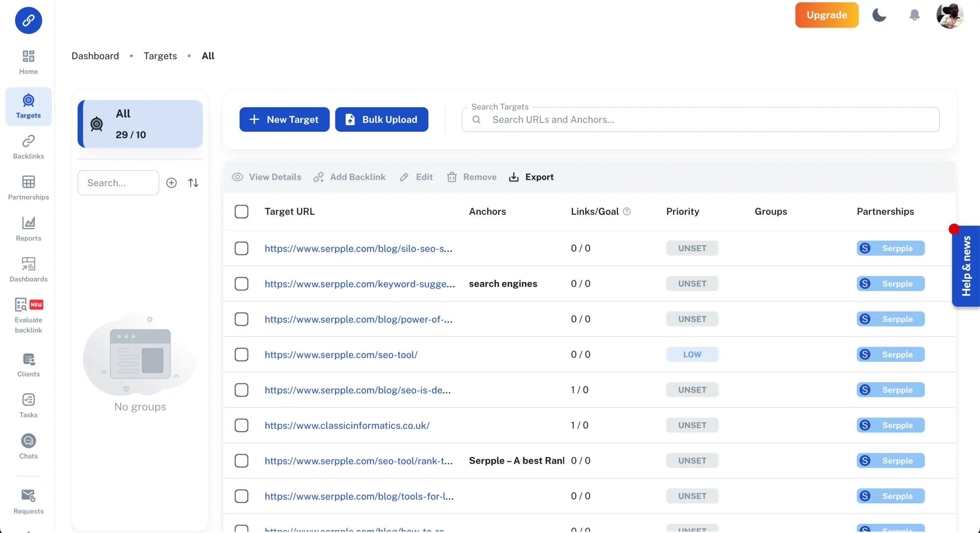This screenshot has height=533, width=980.
Task: Open the Targets sidebar section
Action: (x=28, y=106)
